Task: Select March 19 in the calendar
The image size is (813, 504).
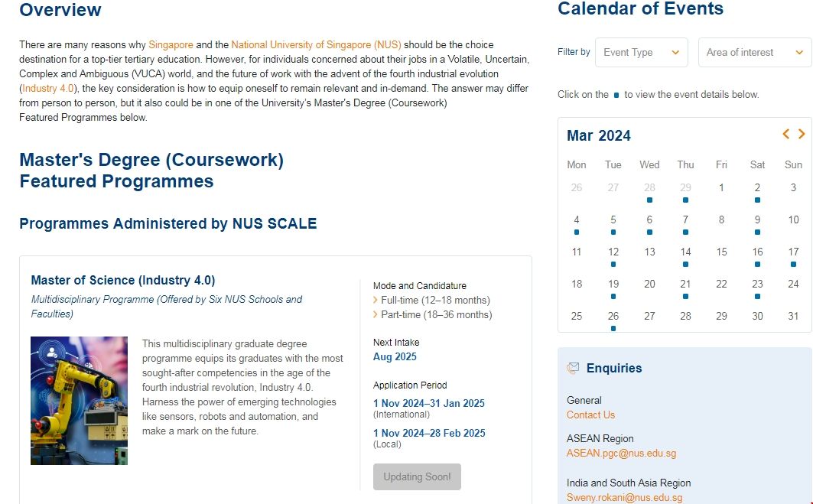Action: (613, 284)
